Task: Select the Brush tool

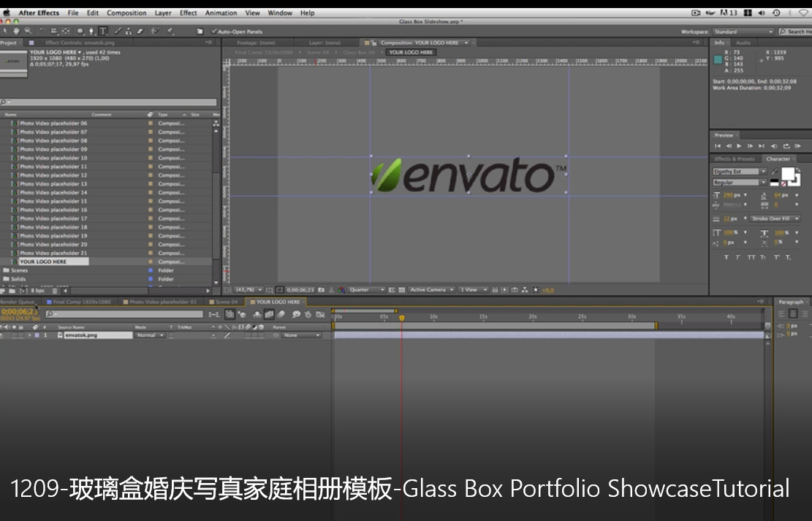Action: 118,31
